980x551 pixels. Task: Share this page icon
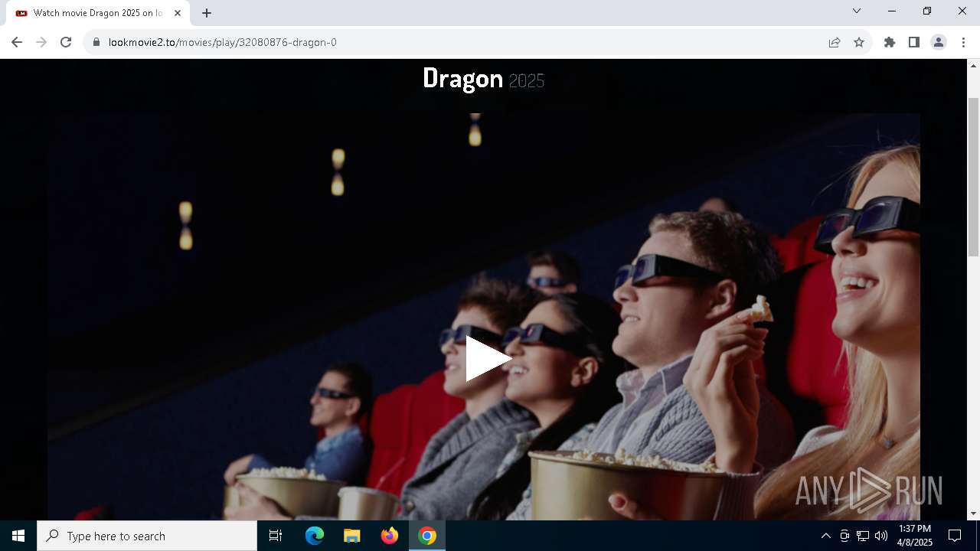point(835,42)
